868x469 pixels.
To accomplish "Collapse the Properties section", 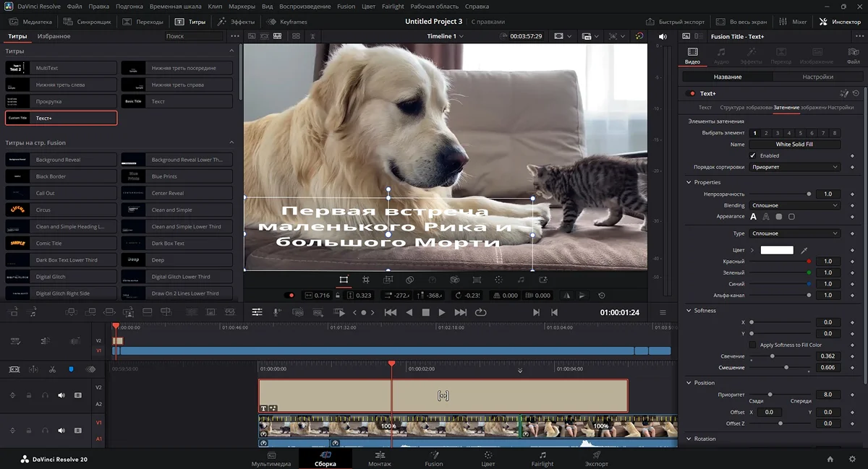I will coord(689,182).
